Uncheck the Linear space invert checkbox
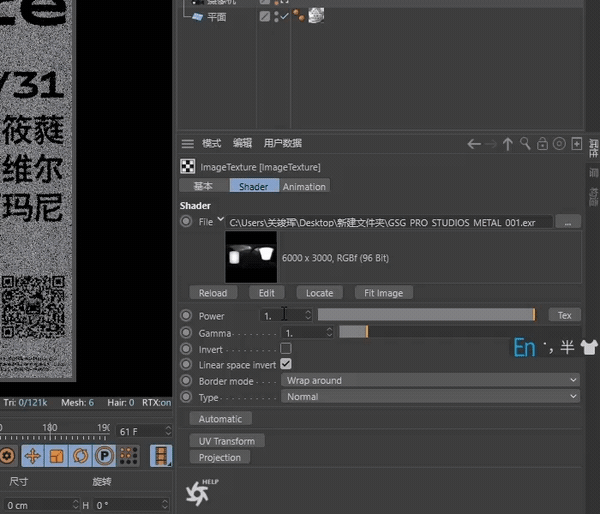Screen dimensions: 600x514 pos(286,364)
